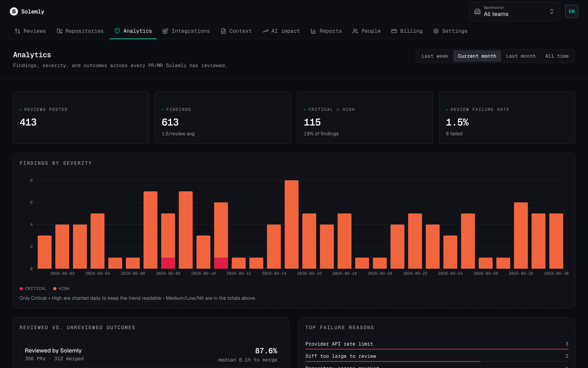
Task: Click the 2026-09-30 bar
Action: click(x=556, y=241)
